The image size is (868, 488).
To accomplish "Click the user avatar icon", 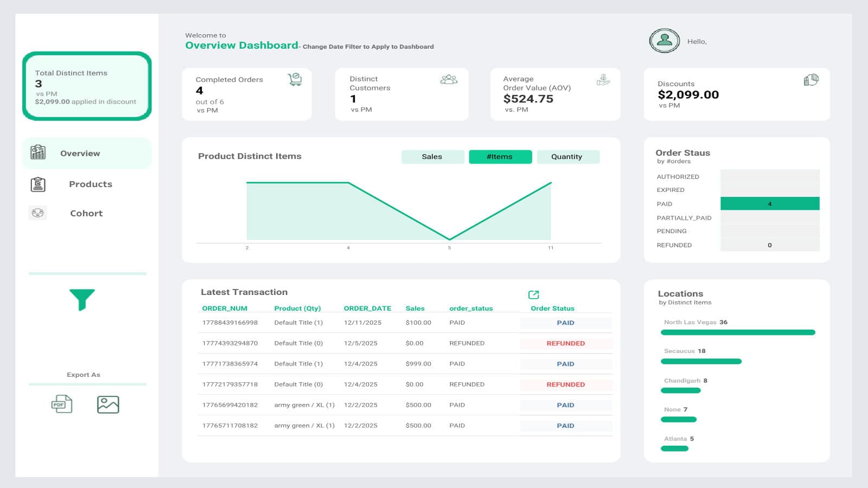I will click(x=665, y=41).
